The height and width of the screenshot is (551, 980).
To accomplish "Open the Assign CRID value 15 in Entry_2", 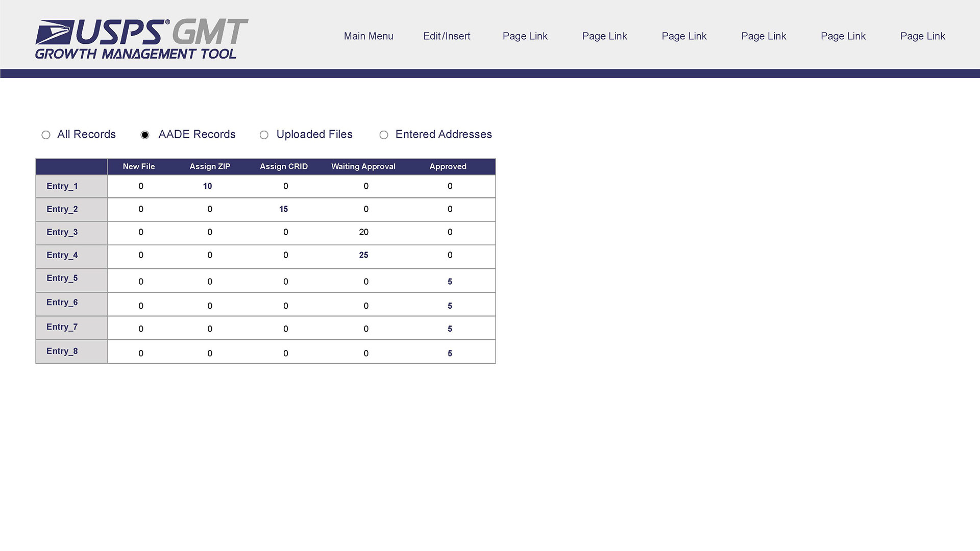I will tap(283, 209).
